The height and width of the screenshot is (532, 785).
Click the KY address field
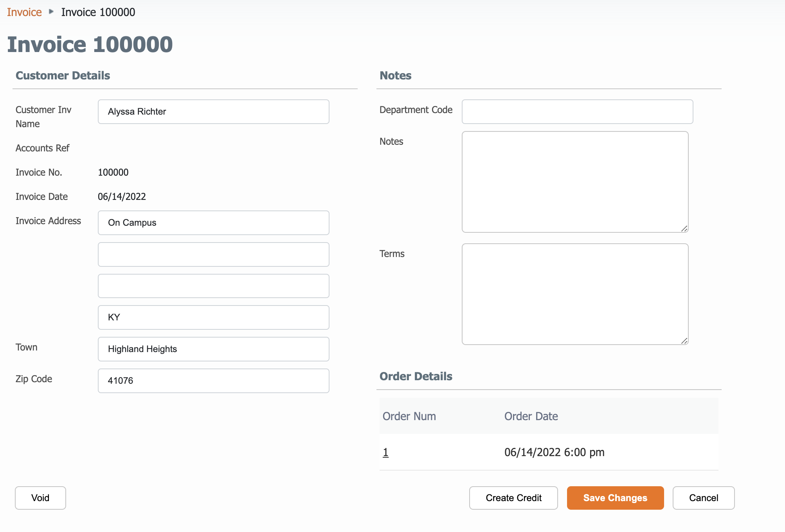click(x=214, y=318)
